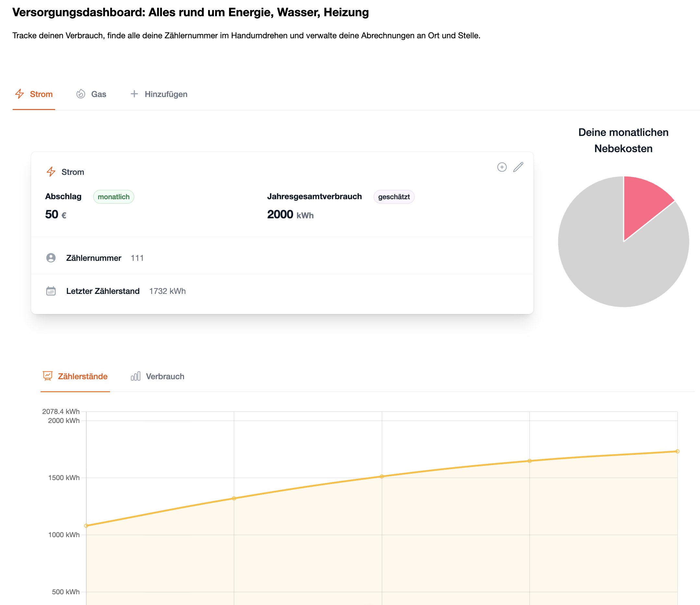Click the lightning bolt icon in Strom tab
The width and height of the screenshot is (700, 605).
19,94
